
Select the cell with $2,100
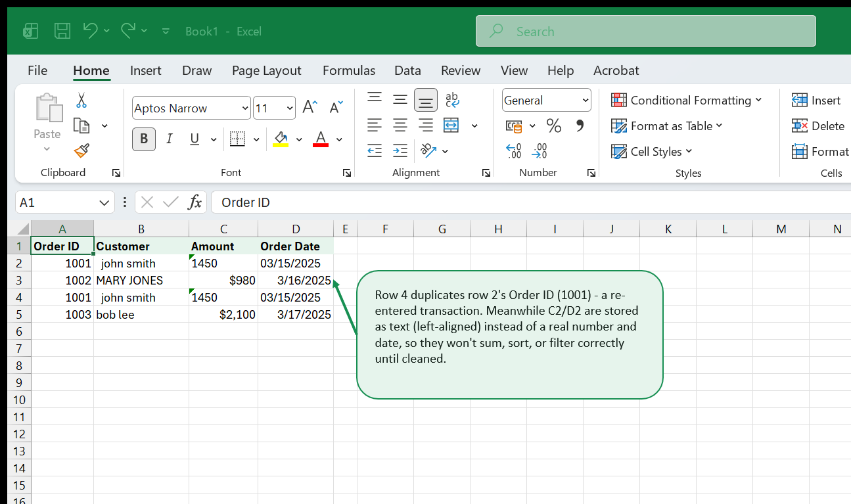coord(223,315)
